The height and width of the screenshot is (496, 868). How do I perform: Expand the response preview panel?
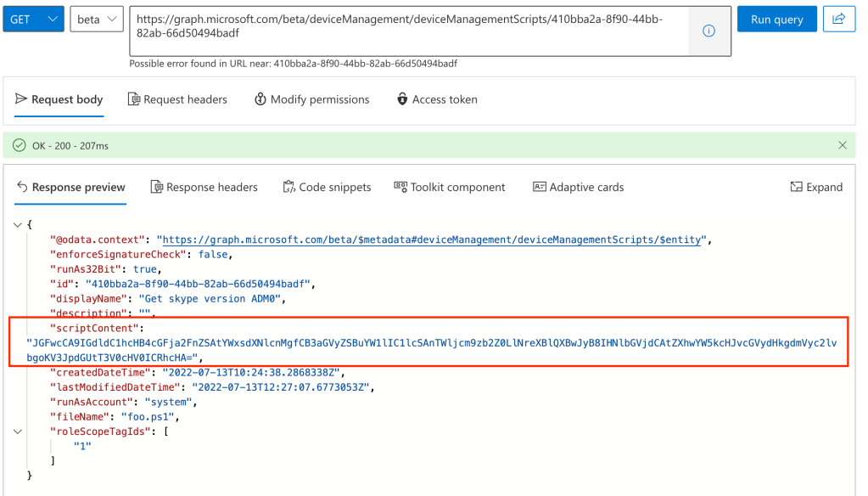(816, 187)
